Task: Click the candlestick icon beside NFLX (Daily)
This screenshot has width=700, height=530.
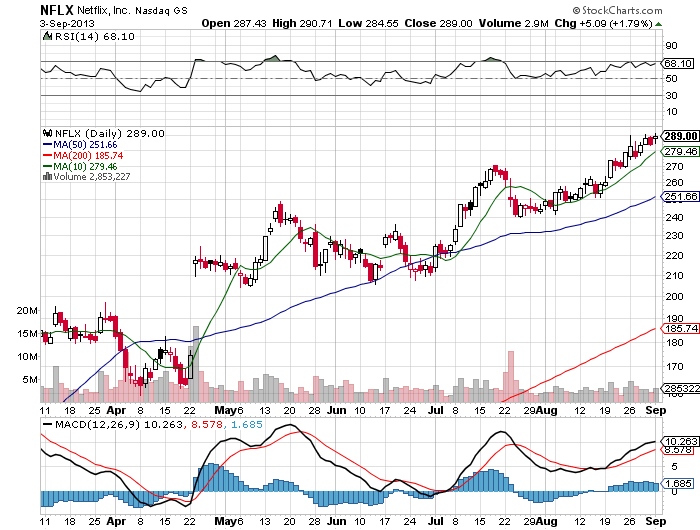Action: 47,133
